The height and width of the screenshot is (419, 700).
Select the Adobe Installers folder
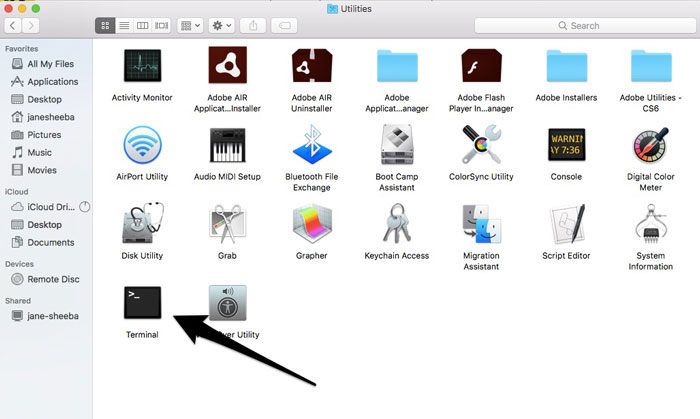(566, 67)
